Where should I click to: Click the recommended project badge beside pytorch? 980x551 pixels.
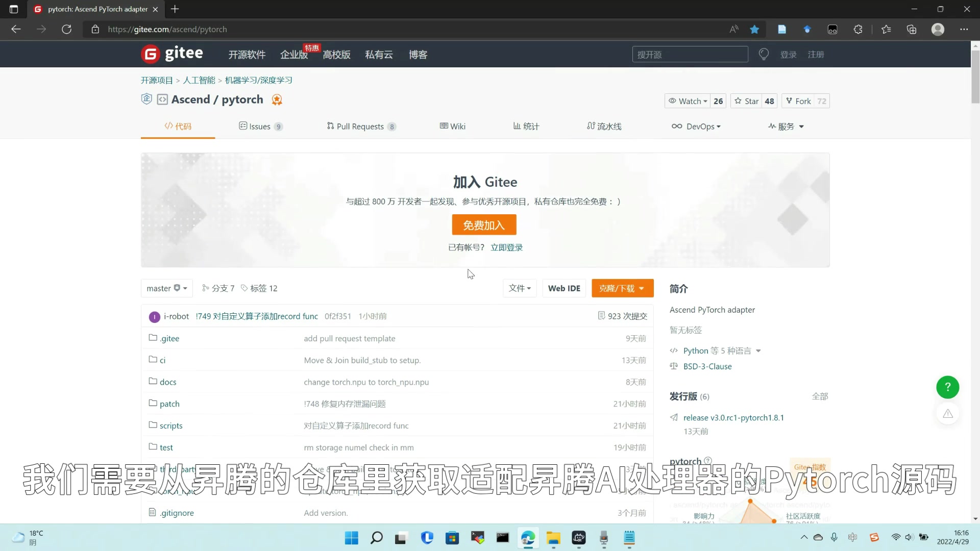(x=277, y=100)
